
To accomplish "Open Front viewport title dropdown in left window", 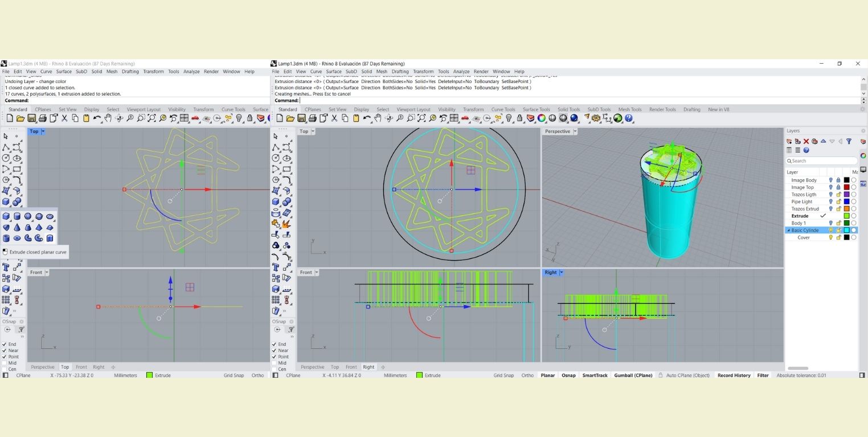I will coord(47,273).
